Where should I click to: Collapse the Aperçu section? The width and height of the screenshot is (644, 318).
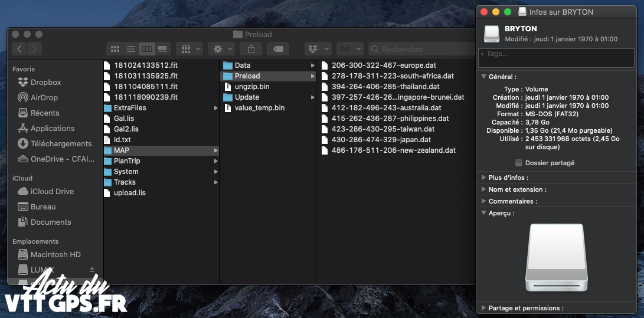pos(483,214)
